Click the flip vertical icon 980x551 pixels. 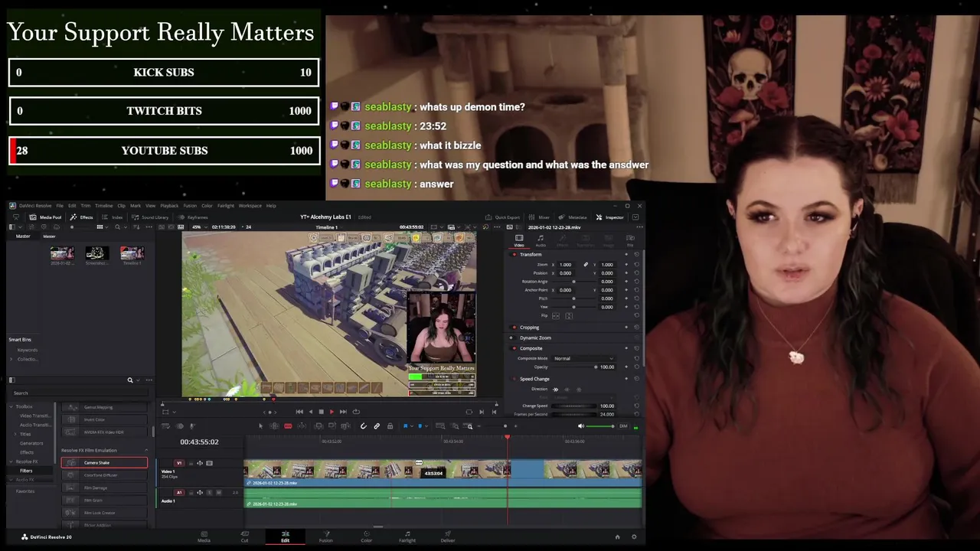[x=568, y=315]
